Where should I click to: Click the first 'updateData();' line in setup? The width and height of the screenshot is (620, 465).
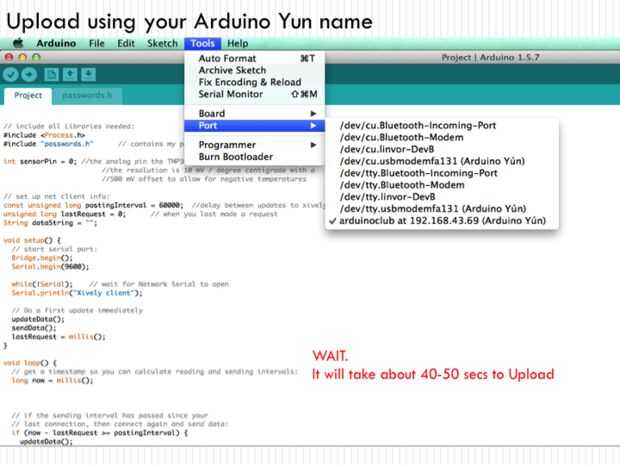click(38, 319)
